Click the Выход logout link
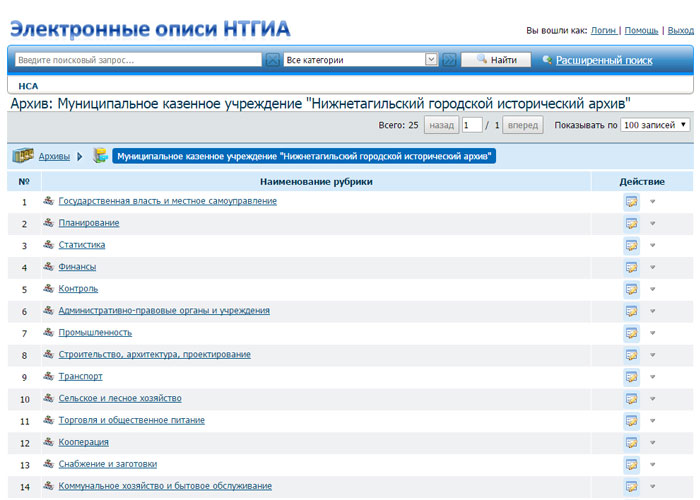The width and height of the screenshot is (700, 500). 680,30
